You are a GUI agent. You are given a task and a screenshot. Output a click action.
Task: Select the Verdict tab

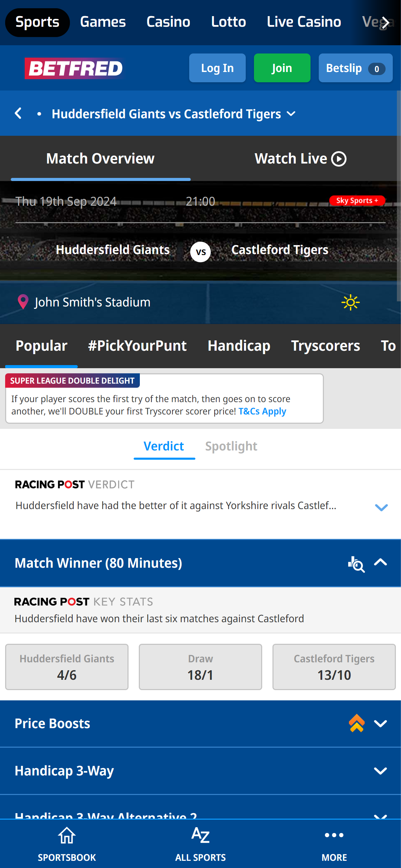click(164, 446)
